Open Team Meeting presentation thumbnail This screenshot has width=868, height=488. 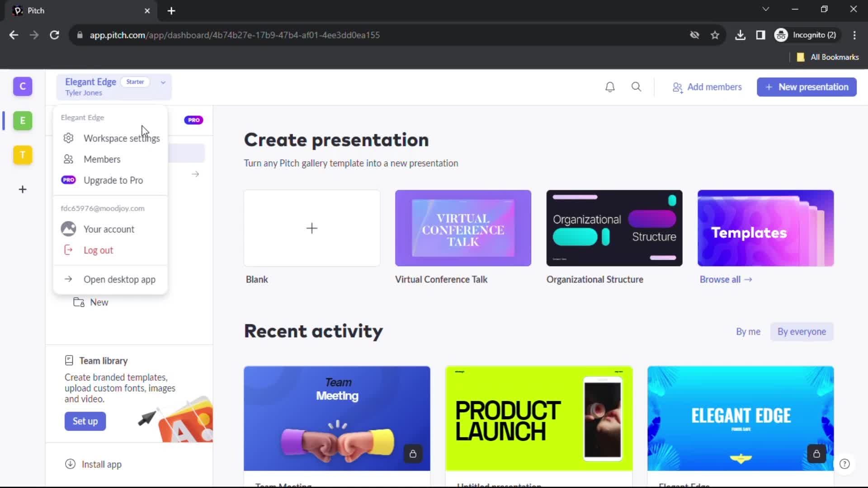click(337, 418)
